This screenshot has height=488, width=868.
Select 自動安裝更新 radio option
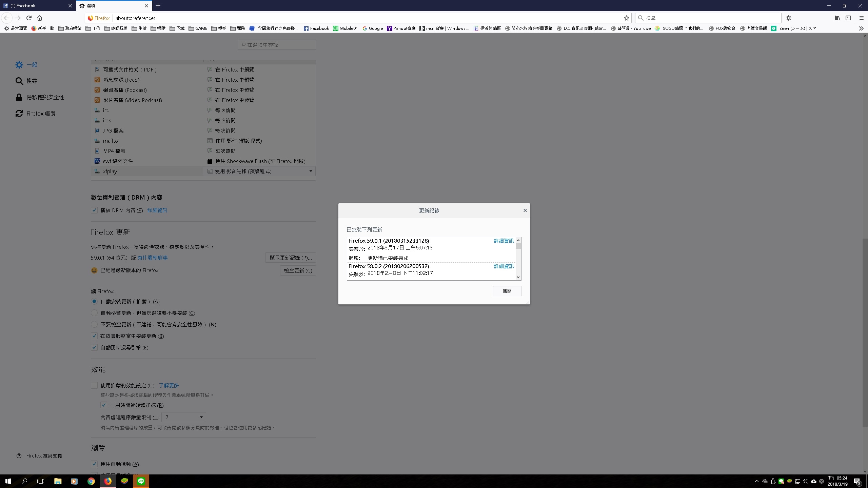[x=94, y=301]
